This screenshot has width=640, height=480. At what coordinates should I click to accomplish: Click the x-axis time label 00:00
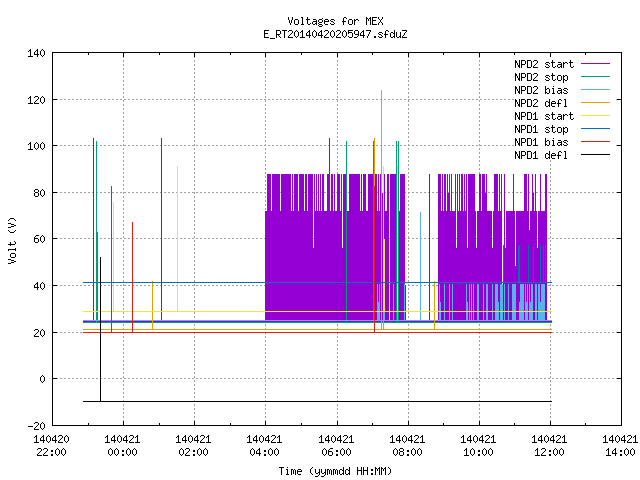pos(122,452)
